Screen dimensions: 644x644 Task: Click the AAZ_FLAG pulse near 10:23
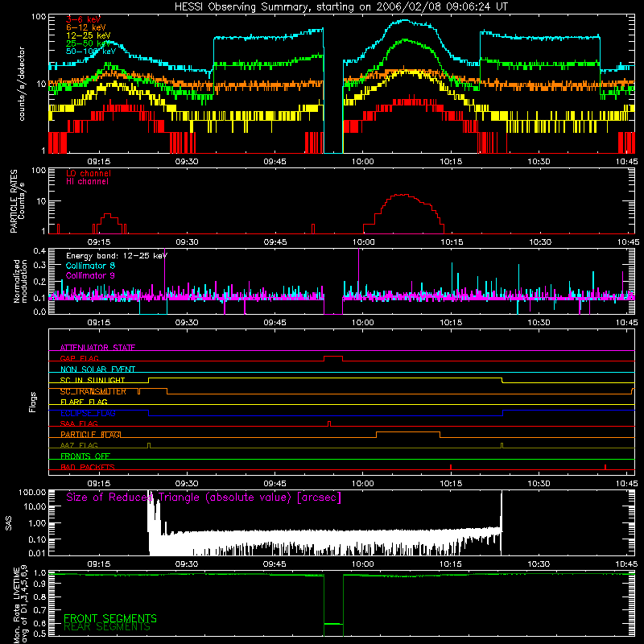tap(502, 445)
